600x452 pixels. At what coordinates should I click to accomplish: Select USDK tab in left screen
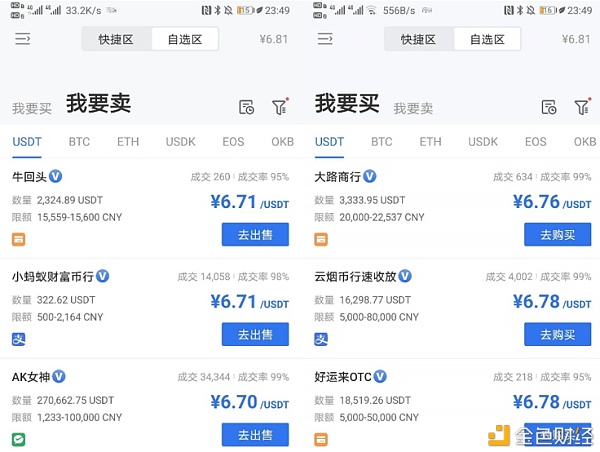[181, 142]
